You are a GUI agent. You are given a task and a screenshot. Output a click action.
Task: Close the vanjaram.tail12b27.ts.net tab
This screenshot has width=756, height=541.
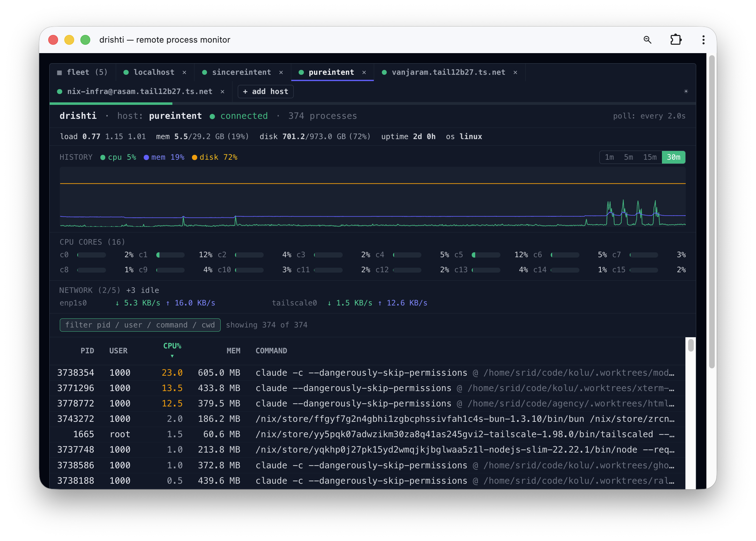(x=515, y=72)
